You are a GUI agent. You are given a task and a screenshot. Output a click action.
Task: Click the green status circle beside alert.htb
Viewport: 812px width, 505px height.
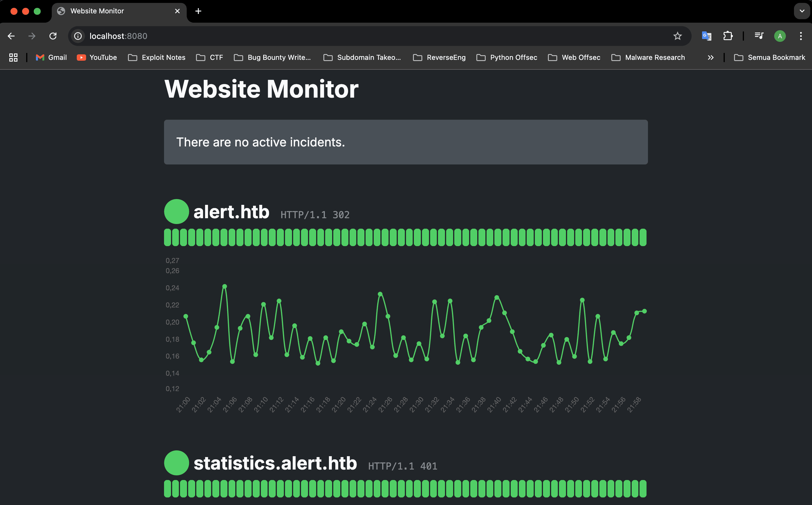[x=177, y=212]
